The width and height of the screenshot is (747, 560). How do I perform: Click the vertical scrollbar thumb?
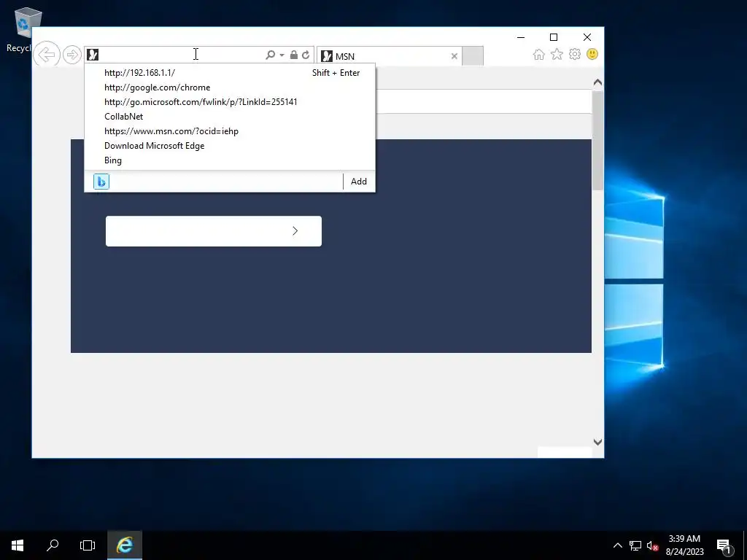point(598,141)
